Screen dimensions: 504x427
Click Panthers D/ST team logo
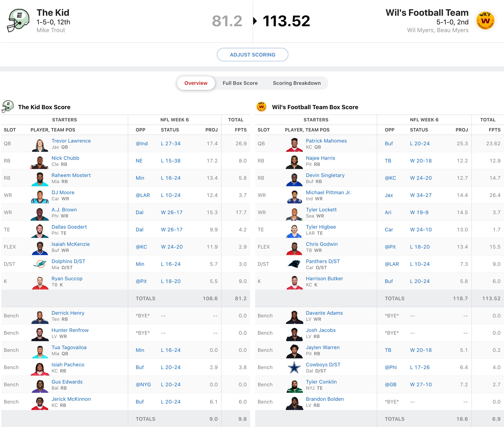pos(294,264)
